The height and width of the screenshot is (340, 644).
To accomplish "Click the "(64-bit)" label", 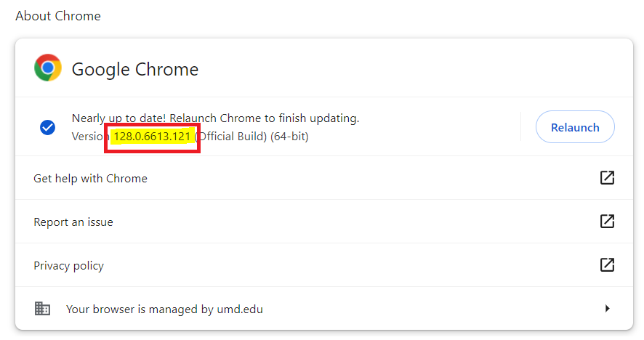I will (x=289, y=137).
